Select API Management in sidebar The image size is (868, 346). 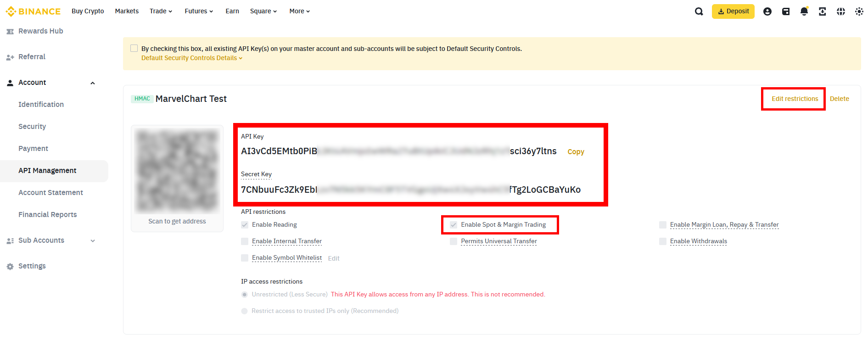point(54,171)
